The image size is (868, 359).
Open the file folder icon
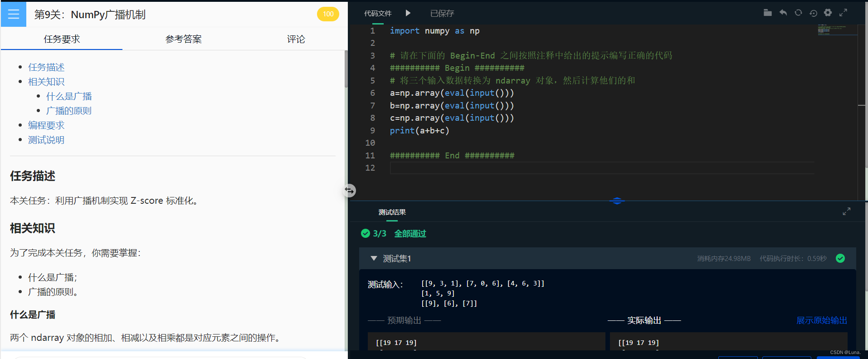[x=767, y=13]
